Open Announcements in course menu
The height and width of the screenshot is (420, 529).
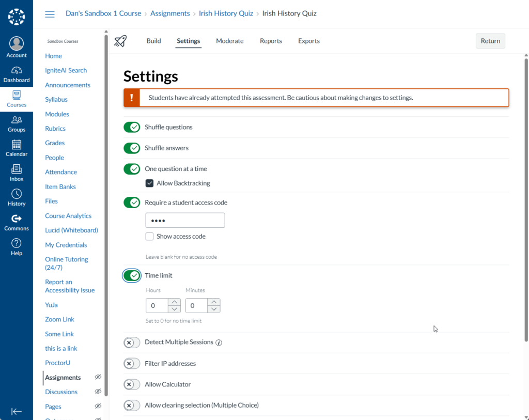point(68,85)
